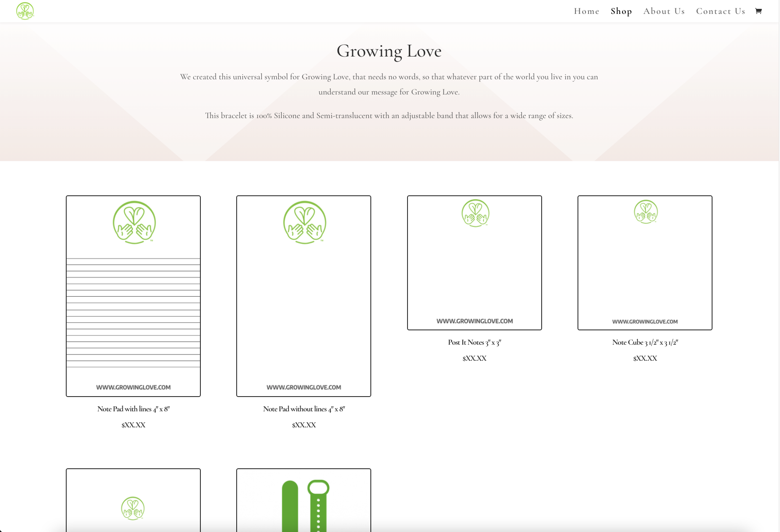Click the Growing Love page heading
780x532 pixels.
389,51
